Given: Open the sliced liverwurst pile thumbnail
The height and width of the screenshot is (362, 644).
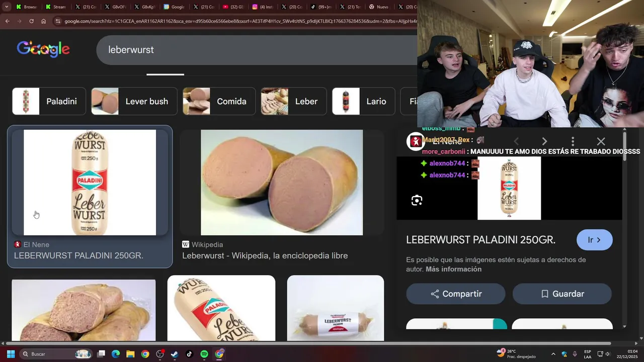Looking at the screenshot, I should 84,310.
